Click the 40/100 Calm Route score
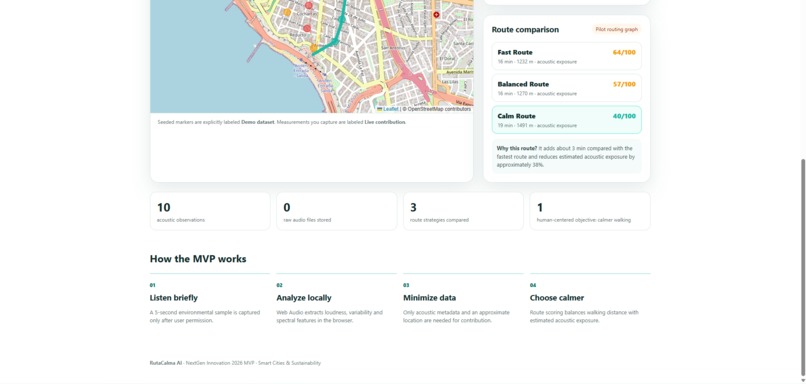The image size is (806, 384). pos(624,116)
